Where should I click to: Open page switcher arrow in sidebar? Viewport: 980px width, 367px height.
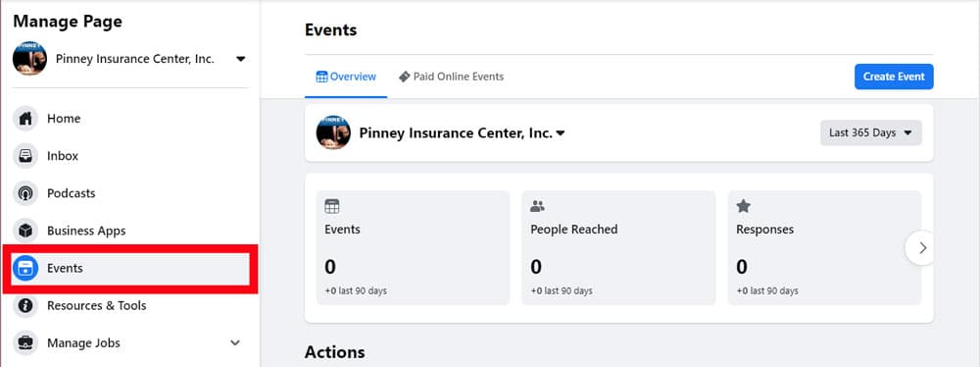pos(241,59)
